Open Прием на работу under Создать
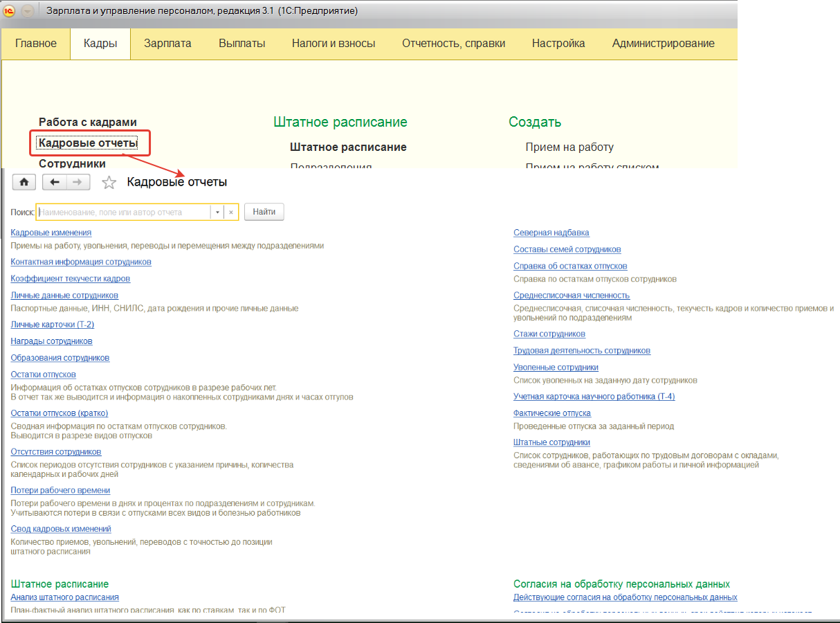Screen dimensions: 840x623 pyautogui.click(x=569, y=147)
